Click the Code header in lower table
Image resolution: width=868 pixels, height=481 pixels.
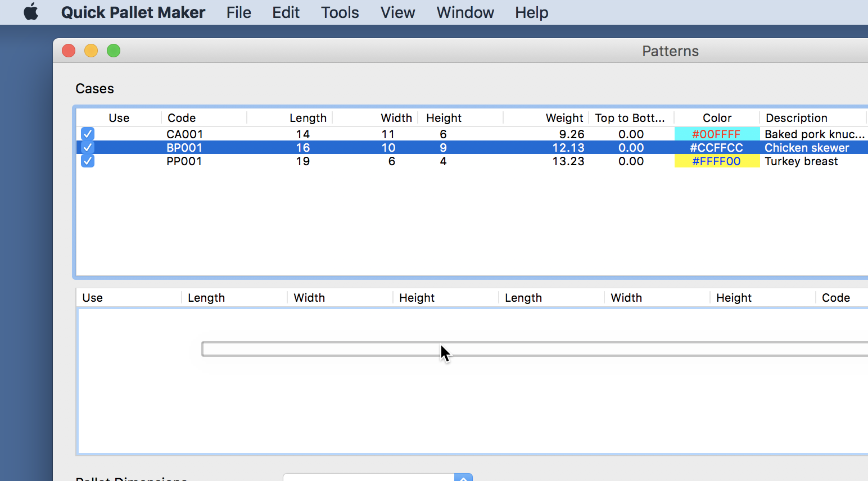pos(836,298)
